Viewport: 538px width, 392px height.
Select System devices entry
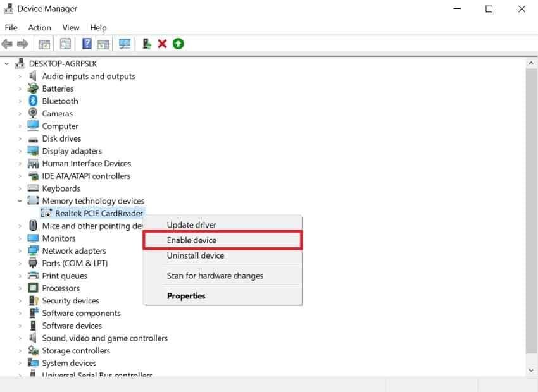coord(69,363)
